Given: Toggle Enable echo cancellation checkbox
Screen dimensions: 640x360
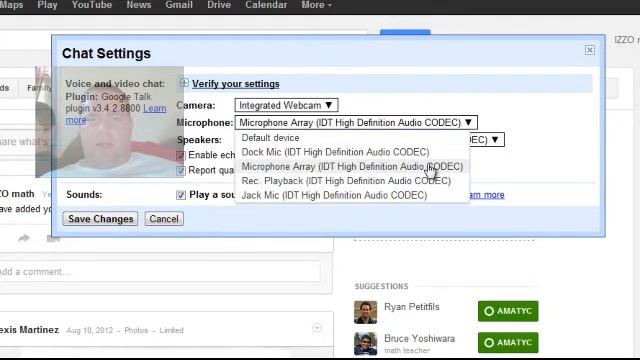Looking at the screenshot, I should (181, 156).
